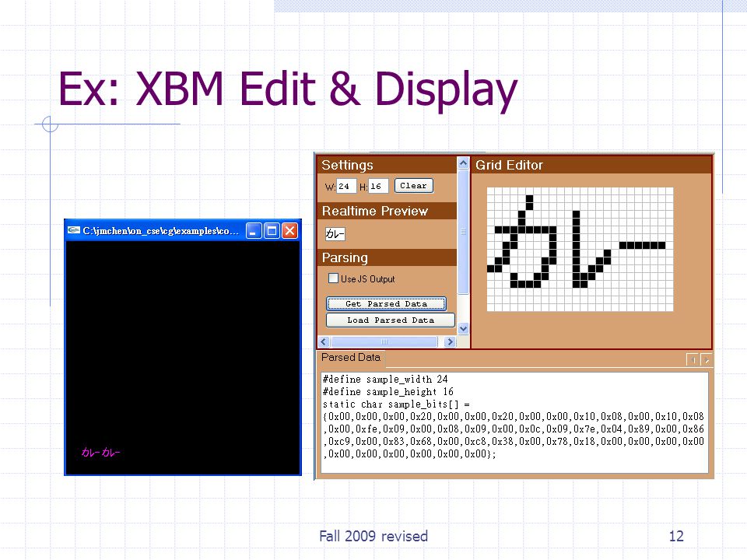Click the 'Fall 2009 revised' footer text

pos(373,536)
